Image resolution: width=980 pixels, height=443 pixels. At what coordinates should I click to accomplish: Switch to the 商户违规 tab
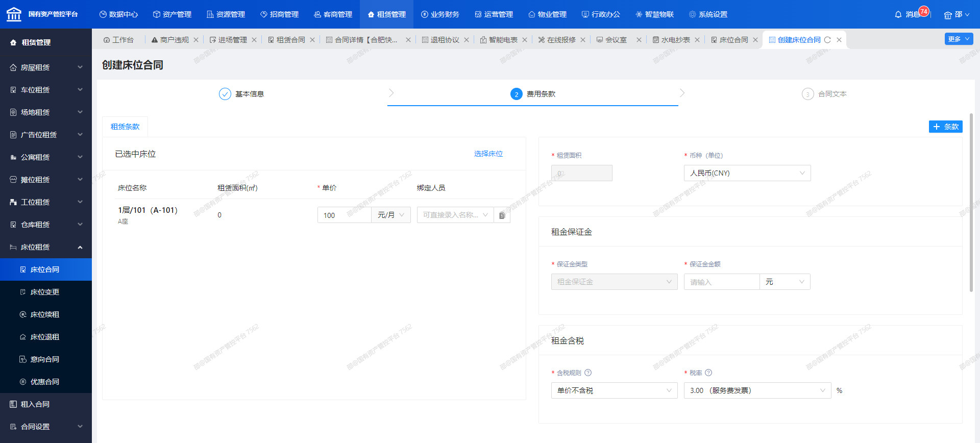170,40
